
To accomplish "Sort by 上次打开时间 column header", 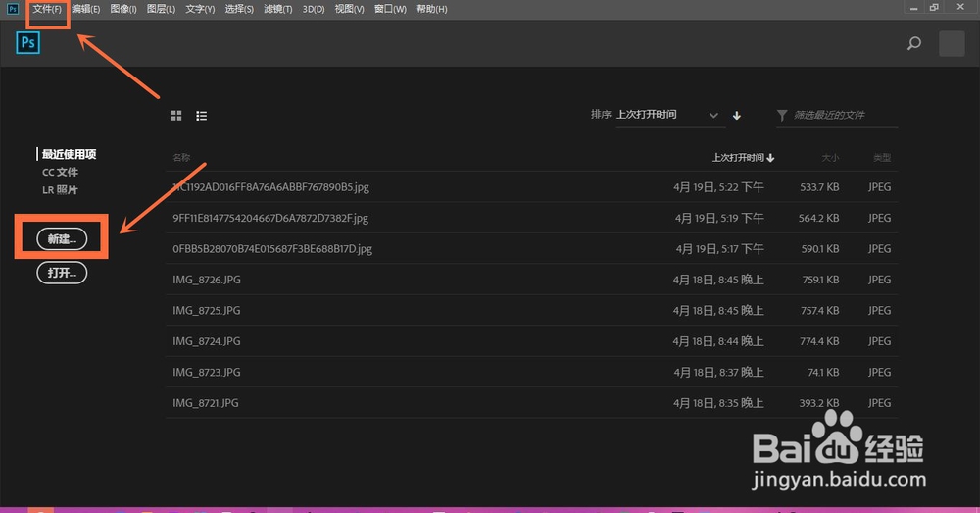I will 743,158.
